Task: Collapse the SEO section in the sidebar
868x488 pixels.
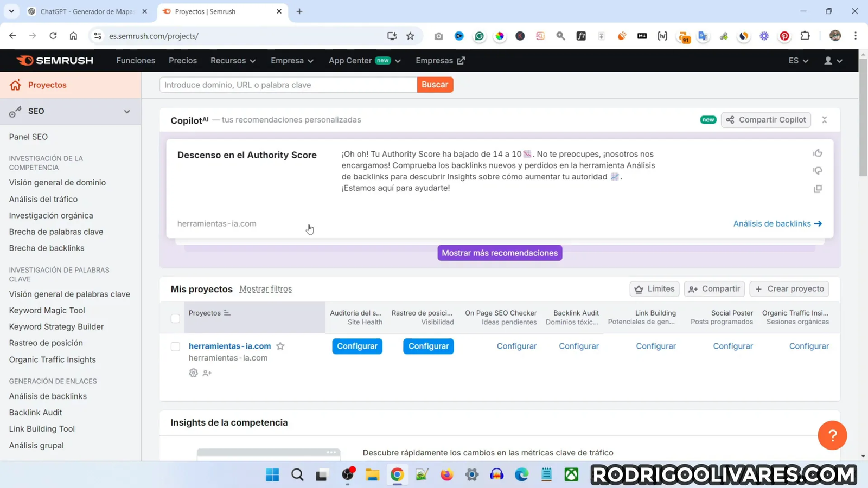Action: click(126, 111)
